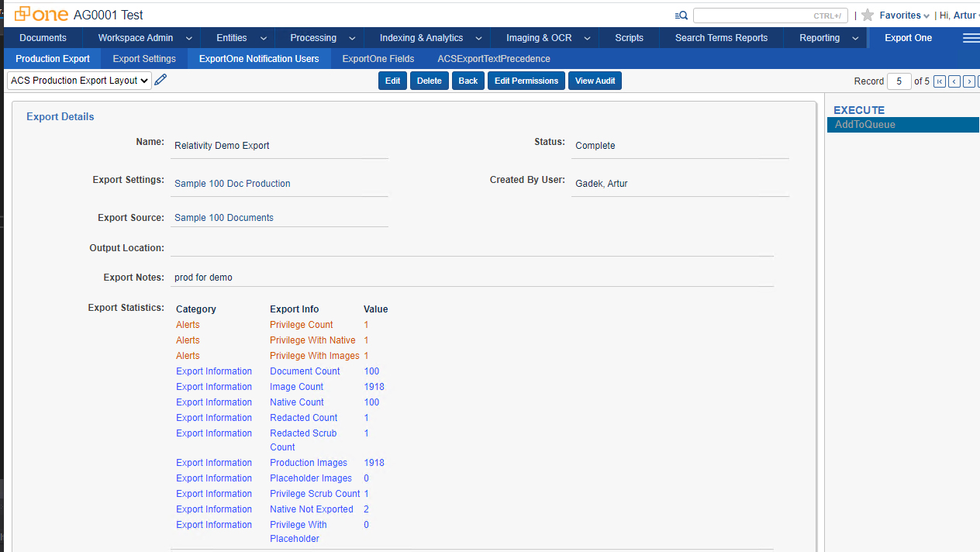
Task: Open the advanced search icon near search bar
Action: [681, 15]
